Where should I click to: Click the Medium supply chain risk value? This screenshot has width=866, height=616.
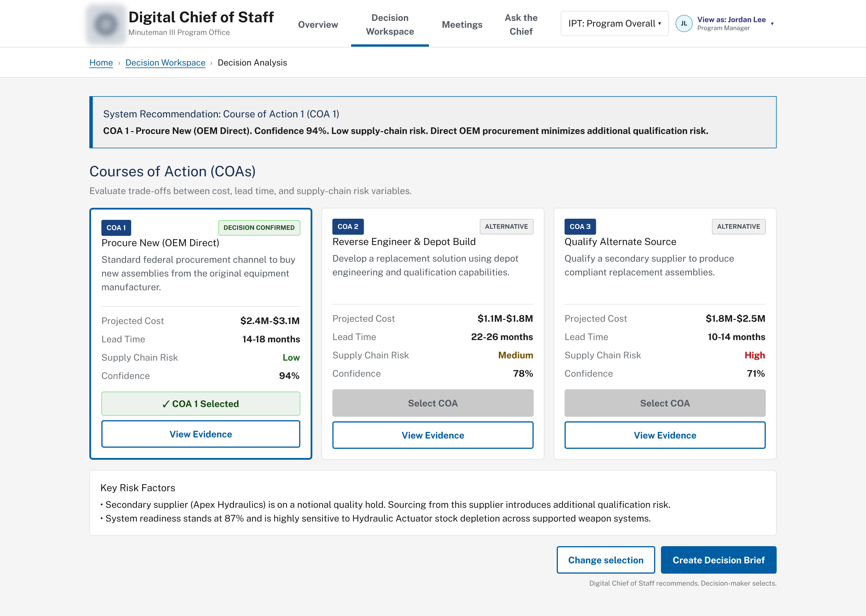click(515, 355)
